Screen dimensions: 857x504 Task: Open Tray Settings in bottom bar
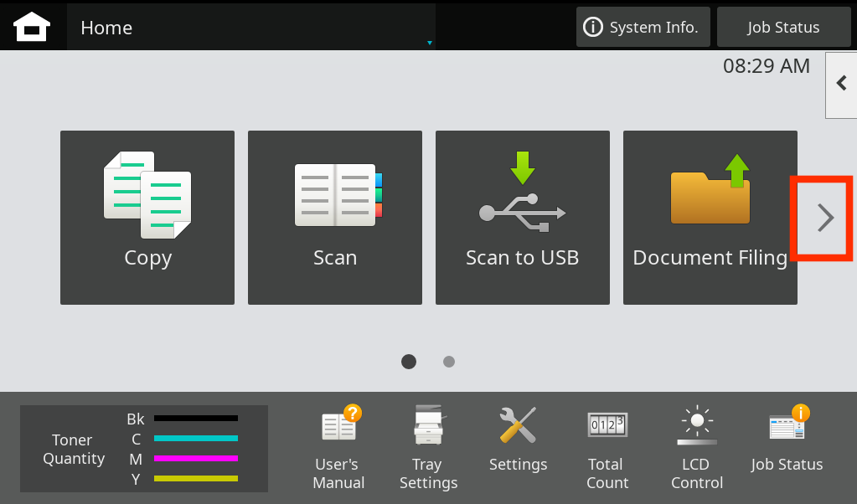pyautogui.click(x=428, y=449)
